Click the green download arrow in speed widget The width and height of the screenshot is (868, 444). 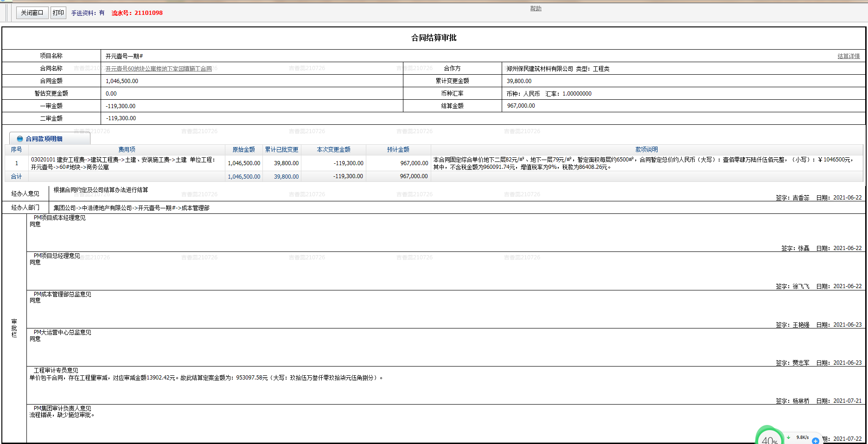788,437
